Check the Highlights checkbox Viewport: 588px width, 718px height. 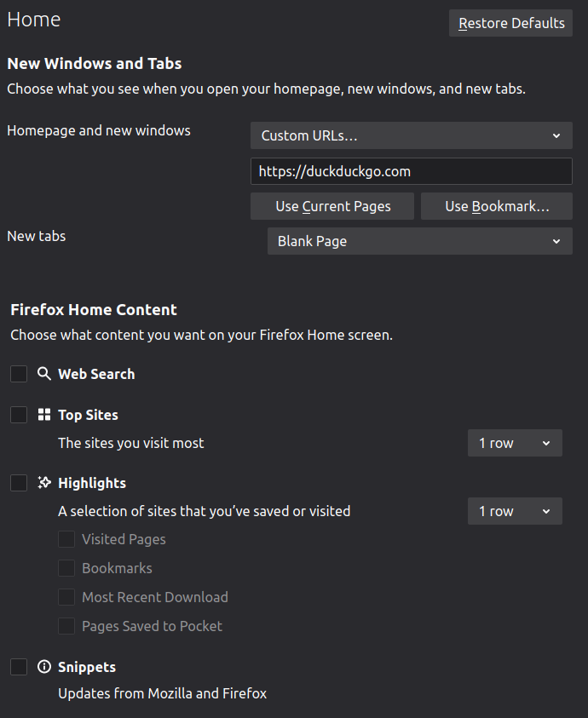pyautogui.click(x=19, y=483)
